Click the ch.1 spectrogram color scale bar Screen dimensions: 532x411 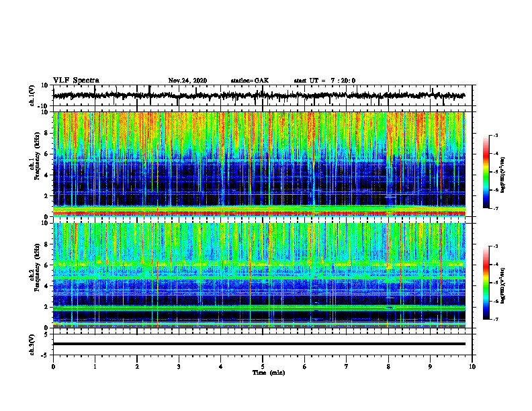tap(486, 172)
